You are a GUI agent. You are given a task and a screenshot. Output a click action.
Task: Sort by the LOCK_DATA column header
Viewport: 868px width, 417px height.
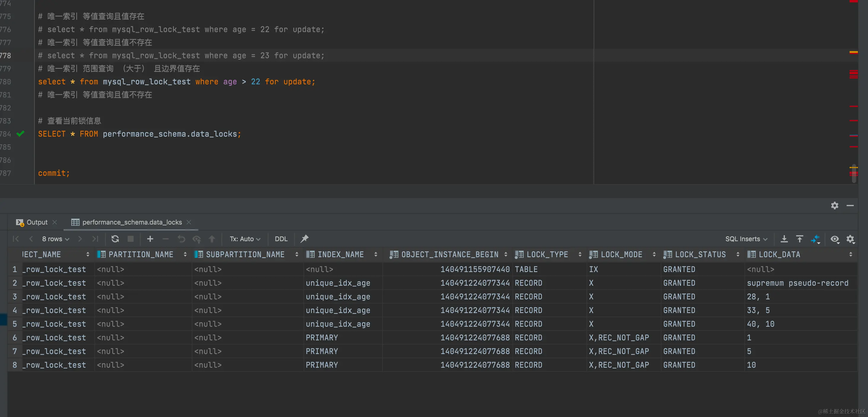click(779, 255)
